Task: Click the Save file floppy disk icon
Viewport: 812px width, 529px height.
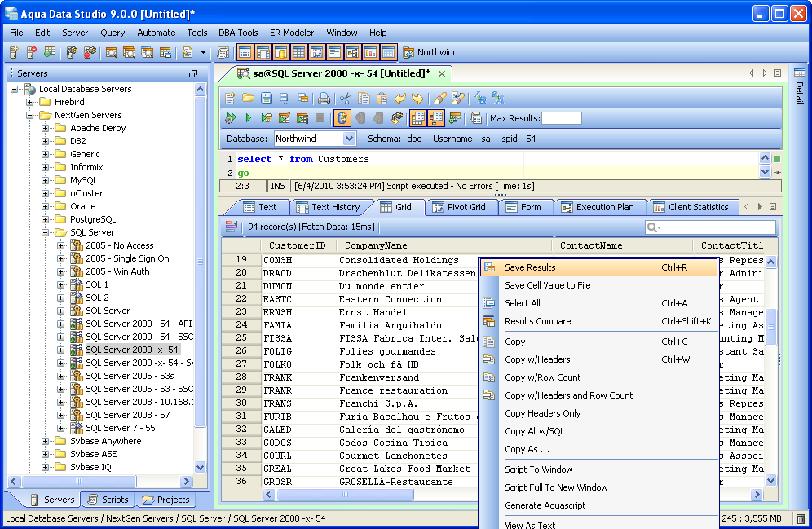Action: (266, 99)
